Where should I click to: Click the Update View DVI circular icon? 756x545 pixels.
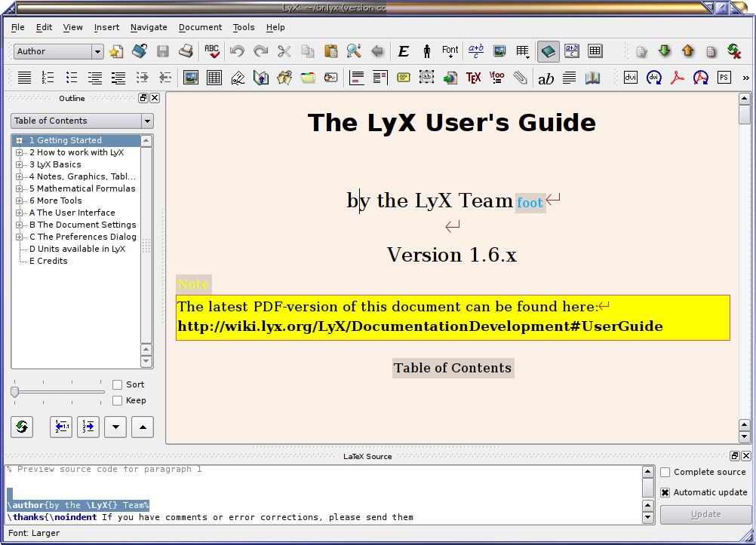pos(654,78)
